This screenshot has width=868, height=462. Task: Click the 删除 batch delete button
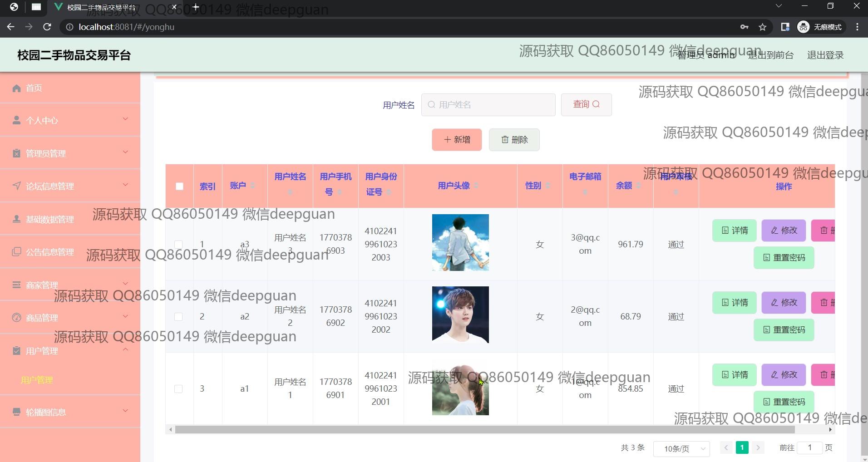pyautogui.click(x=514, y=139)
